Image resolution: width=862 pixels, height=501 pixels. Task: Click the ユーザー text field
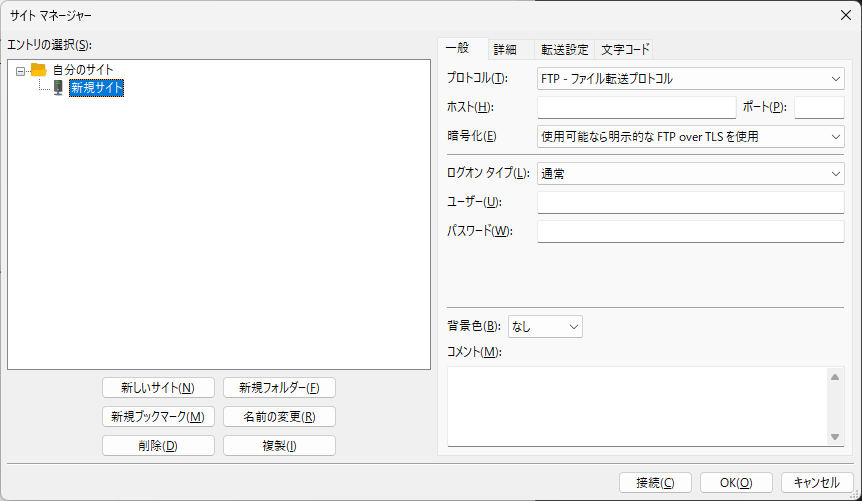point(690,203)
